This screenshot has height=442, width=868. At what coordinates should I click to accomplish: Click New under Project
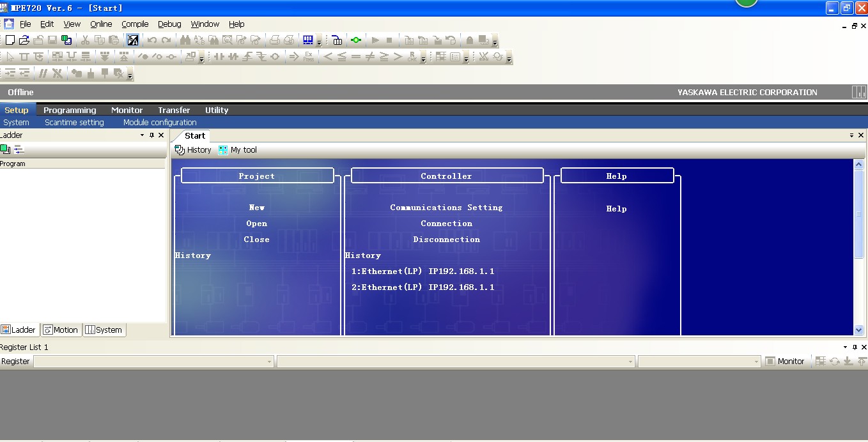[x=256, y=208]
